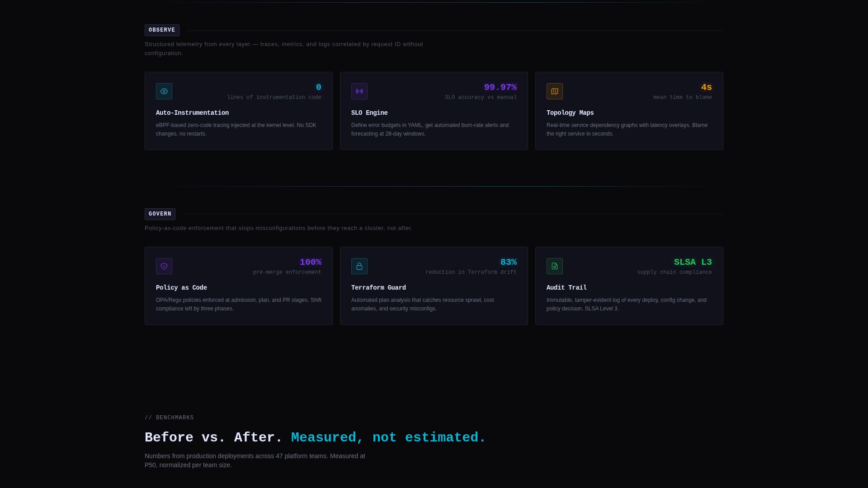Viewport: 868px width, 488px height.
Task: Select the OBSERVE section tag
Action: click(162, 30)
